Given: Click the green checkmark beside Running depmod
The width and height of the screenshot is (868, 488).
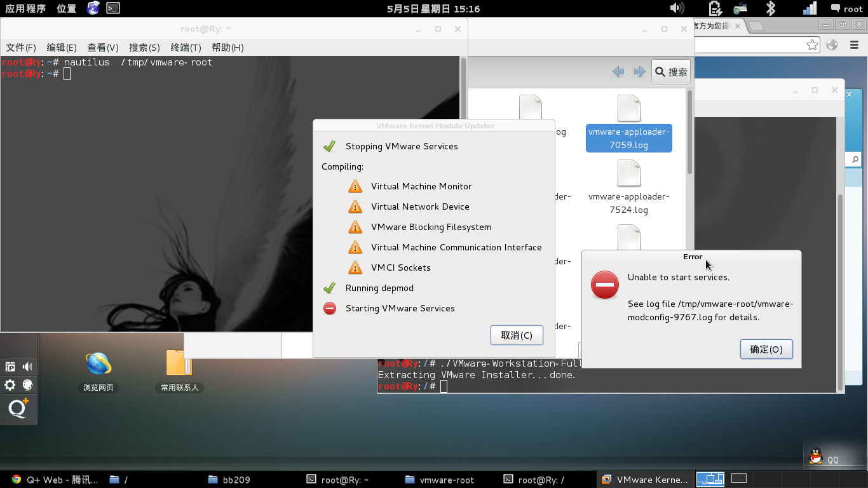Looking at the screenshot, I should pyautogui.click(x=329, y=288).
